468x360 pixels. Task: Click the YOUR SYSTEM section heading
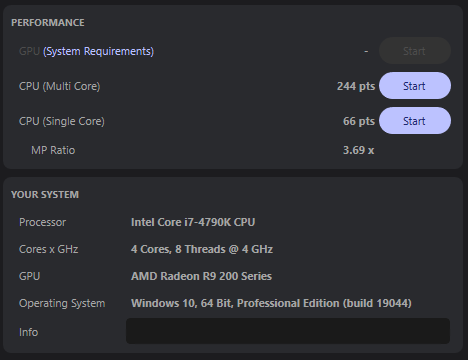pos(45,195)
